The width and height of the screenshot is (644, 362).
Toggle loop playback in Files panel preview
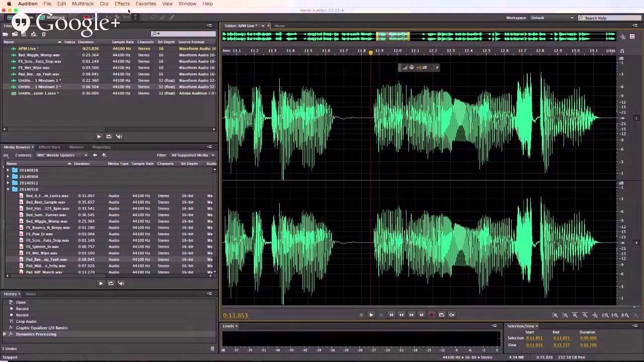pos(109,136)
